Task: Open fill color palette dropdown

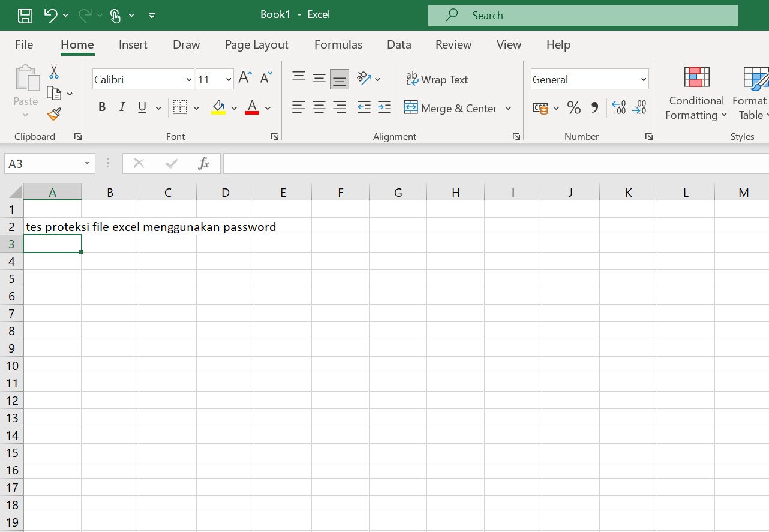Action: point(234,109)
